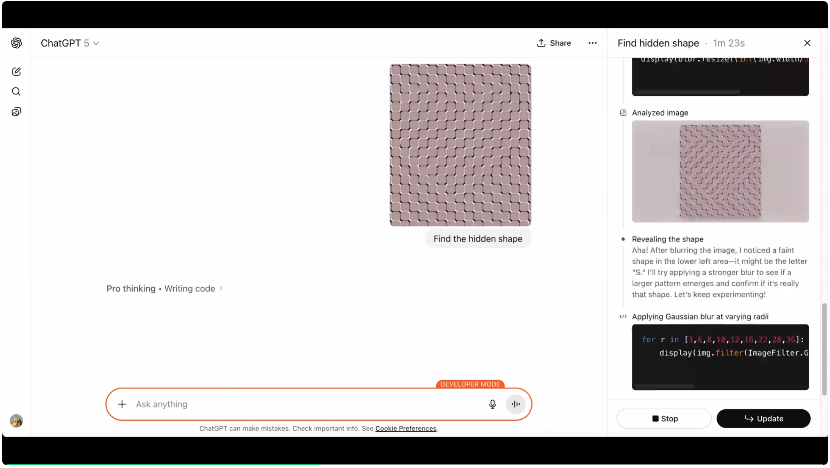This screenshot has width=830, height=468.
Task: Click the Update button
Action: [x=762, y=419]
